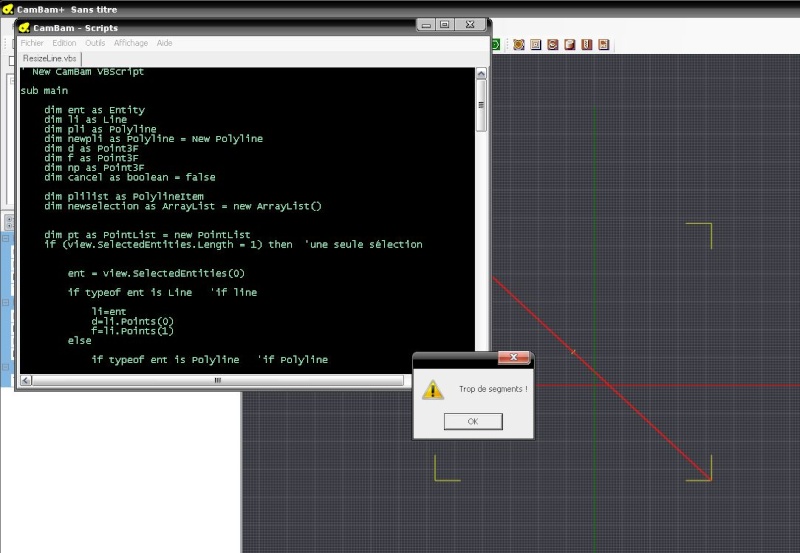This screenshot has height=553, width=800.
Task: Click the warning triangle icon in the dialog
Action: pos(433,390)
